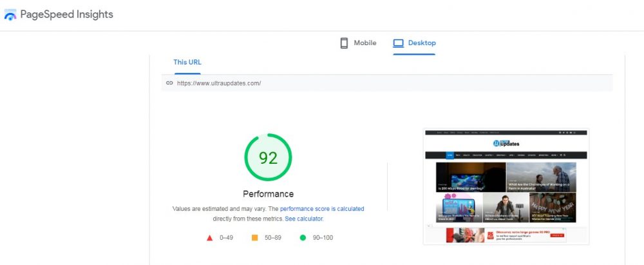This screenshot has height=265, width=644.
Task: Click the PageSpeed Insights title text
Action: click(66, 15)
